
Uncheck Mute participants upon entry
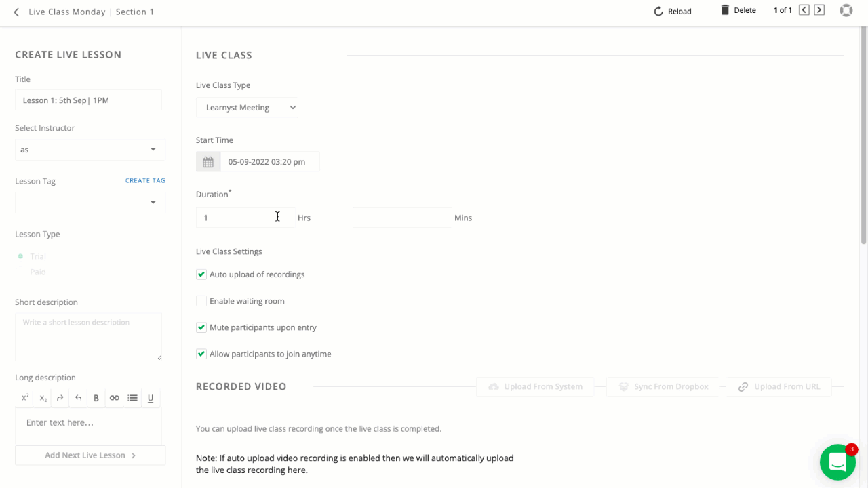click(201, 327)
